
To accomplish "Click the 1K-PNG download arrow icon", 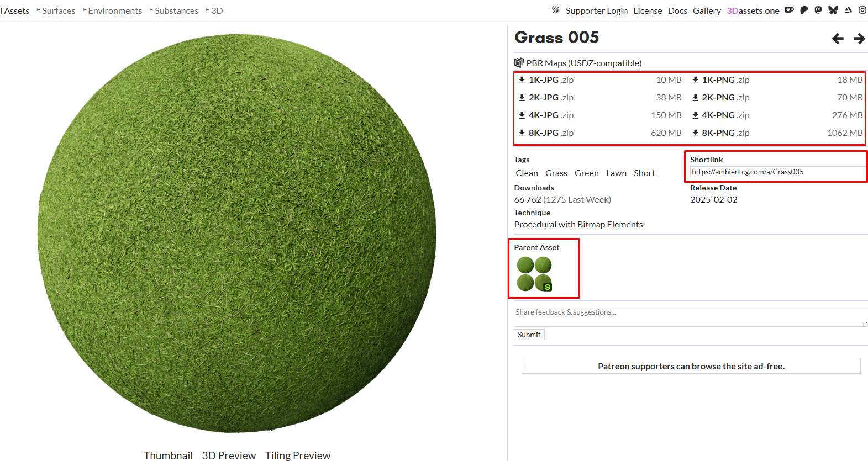I will [695, 80].
